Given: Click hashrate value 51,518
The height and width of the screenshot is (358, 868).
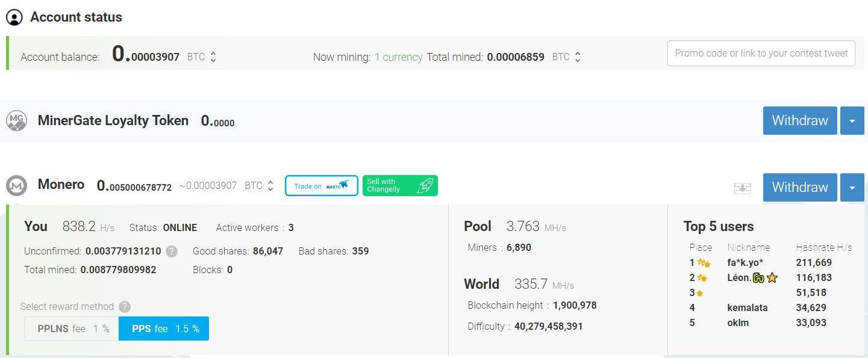Looking at the screenshot, I should [x=811, y=293].
